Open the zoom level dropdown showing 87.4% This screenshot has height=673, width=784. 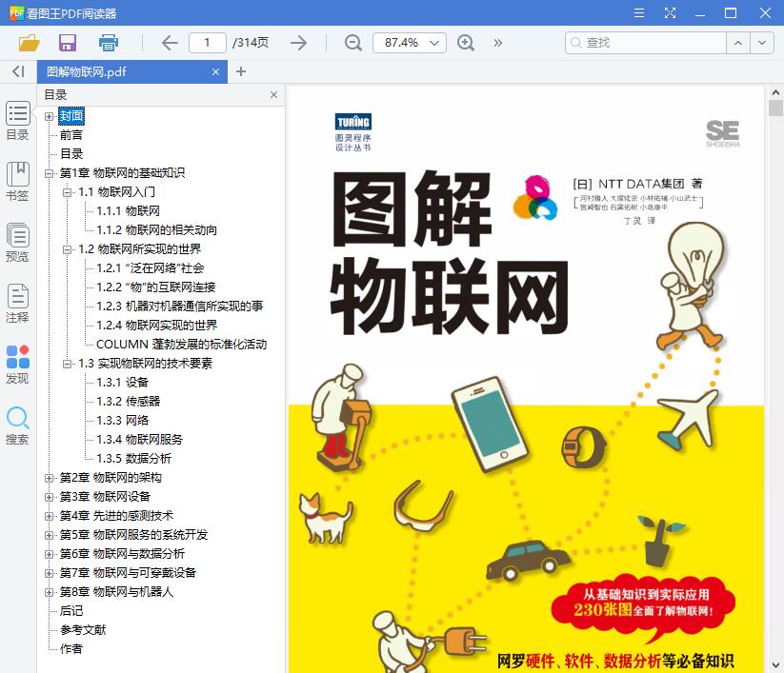point(410,43)
